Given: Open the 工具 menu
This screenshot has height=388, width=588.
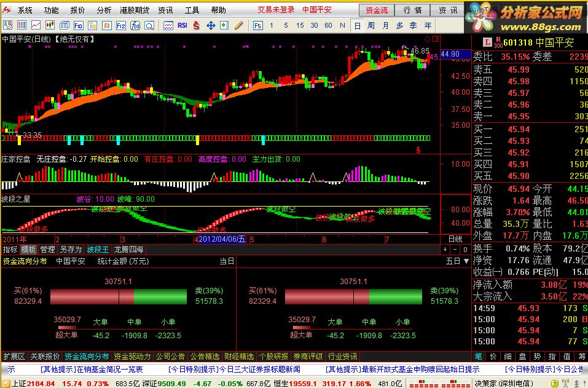Looking at the screenshot, I should [192, 10].
